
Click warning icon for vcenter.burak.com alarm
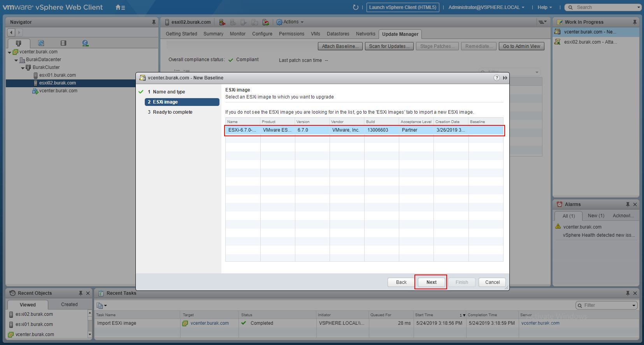coord(558,227)
